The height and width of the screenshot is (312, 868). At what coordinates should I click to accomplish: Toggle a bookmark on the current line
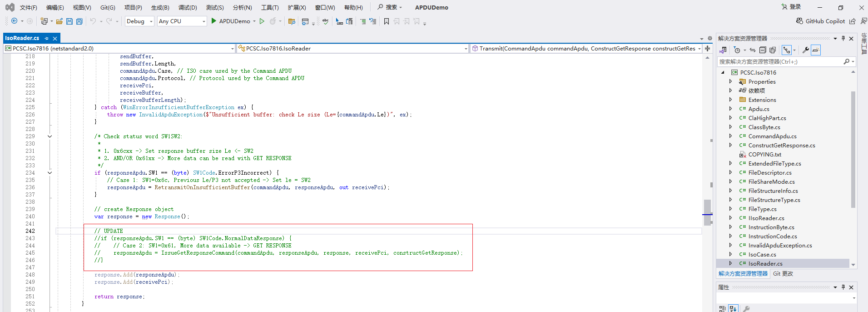[x=387, y=21]
